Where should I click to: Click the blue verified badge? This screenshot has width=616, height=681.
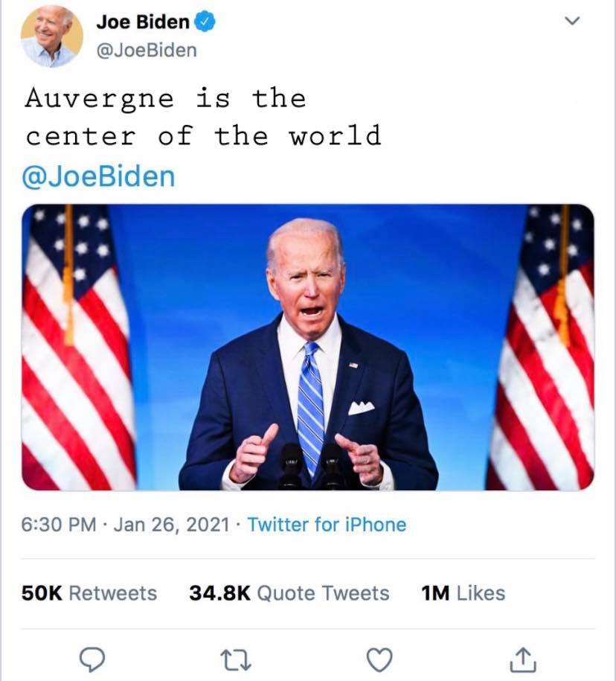tap(205, 23)
